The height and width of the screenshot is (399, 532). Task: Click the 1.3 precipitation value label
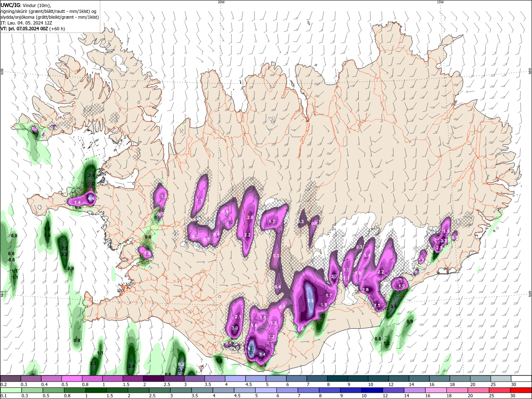coord(163,196)
